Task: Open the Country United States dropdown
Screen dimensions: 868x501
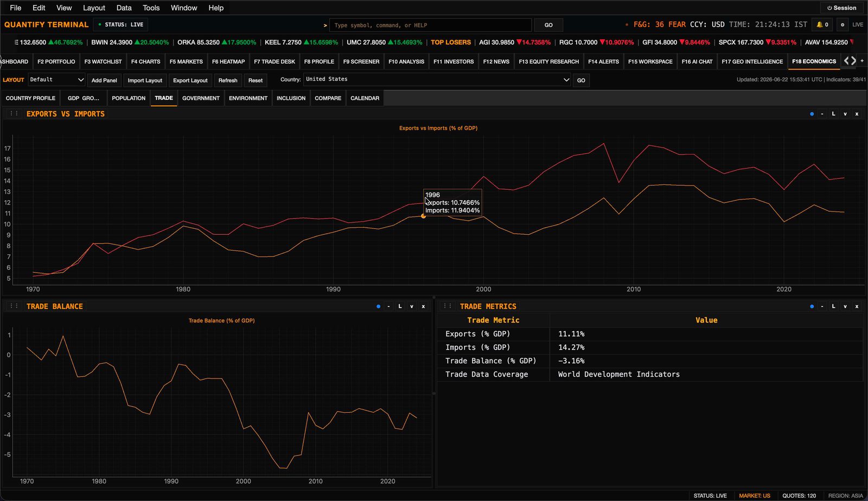Action: 437,80
